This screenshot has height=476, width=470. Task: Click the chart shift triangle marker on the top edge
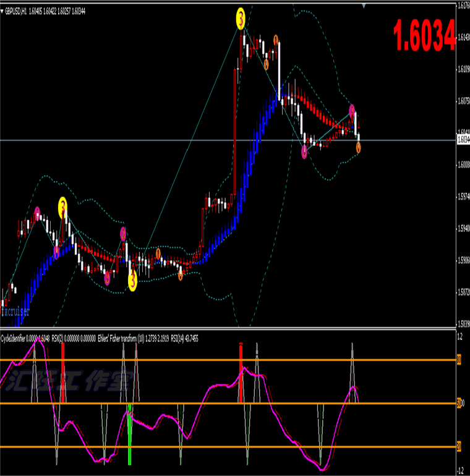tap(364, 6)
